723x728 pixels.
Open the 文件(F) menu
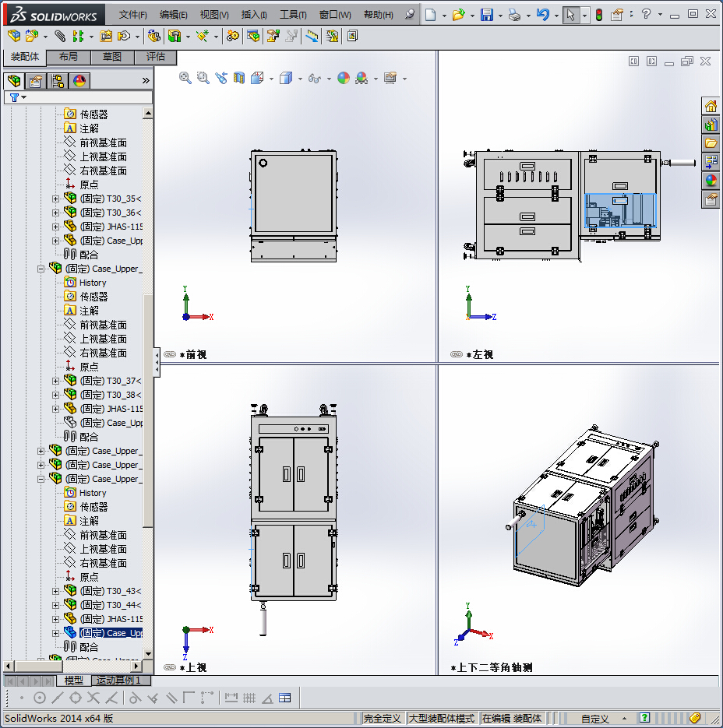point(133,15)
